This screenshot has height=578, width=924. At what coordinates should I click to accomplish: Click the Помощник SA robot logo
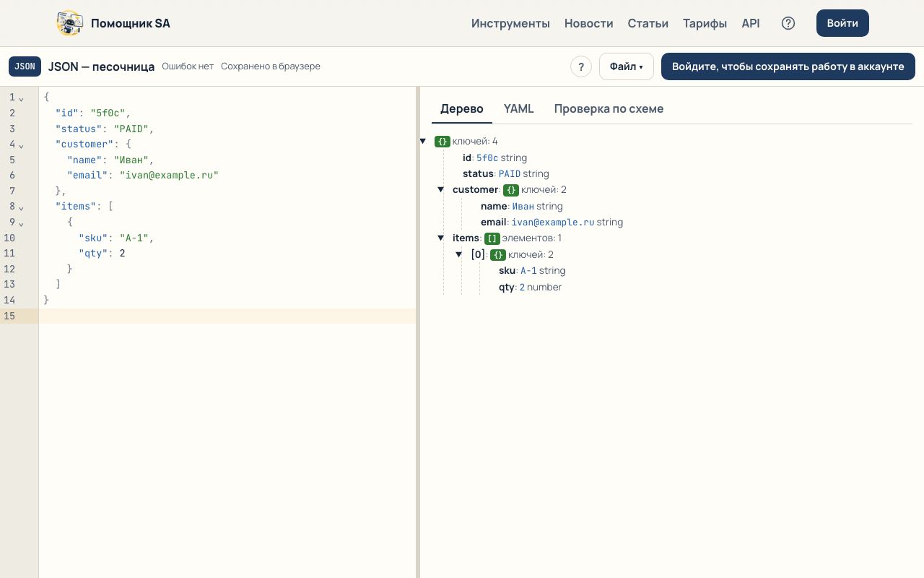point(70,23)
